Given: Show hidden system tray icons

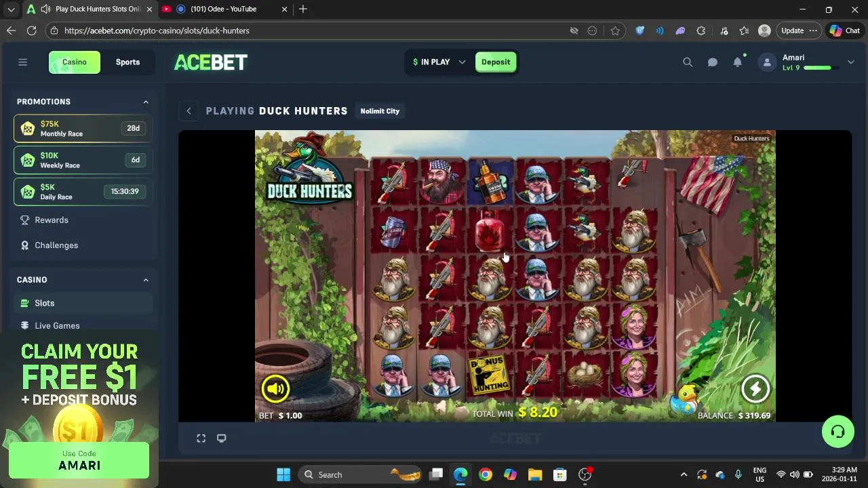Looking at the screenshot, I should [684, 474].
